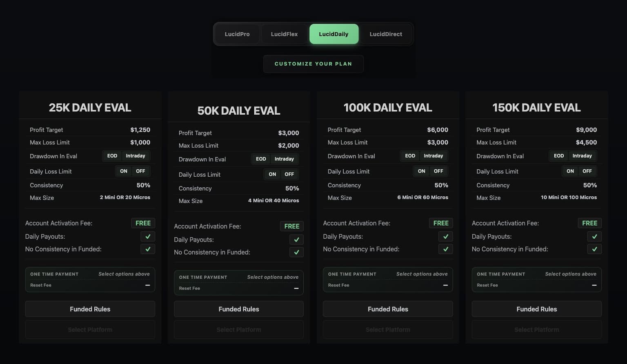Click the FREE activation fee badge for 100K
Screen dimensions: 627x364
point(441,223)
